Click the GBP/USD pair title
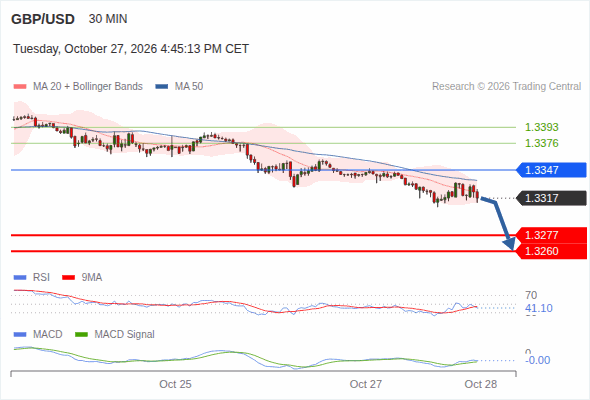The image size is (590, 400). (x=43, y=19)
